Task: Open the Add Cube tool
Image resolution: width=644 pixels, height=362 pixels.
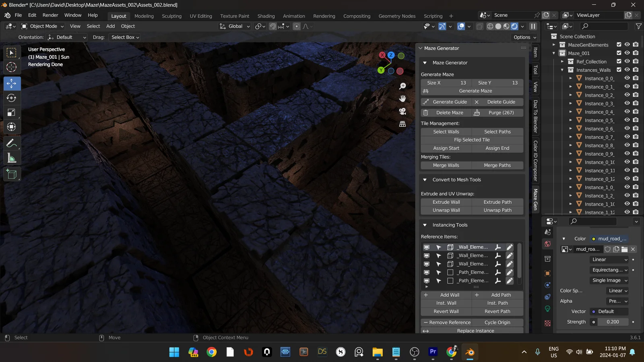Action: click(11, 174)
